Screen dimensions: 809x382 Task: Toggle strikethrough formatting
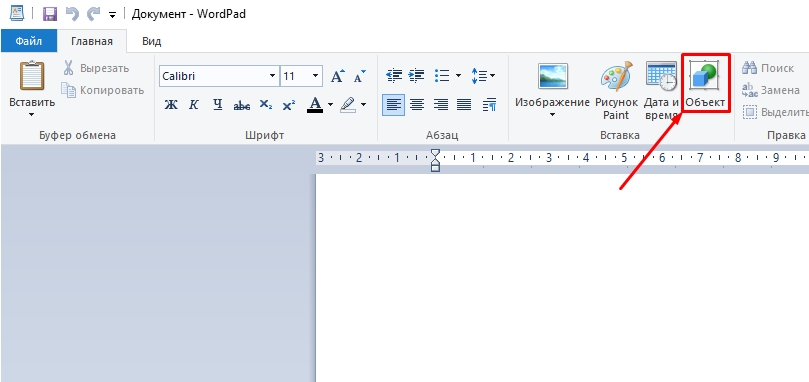pos(241,105)
